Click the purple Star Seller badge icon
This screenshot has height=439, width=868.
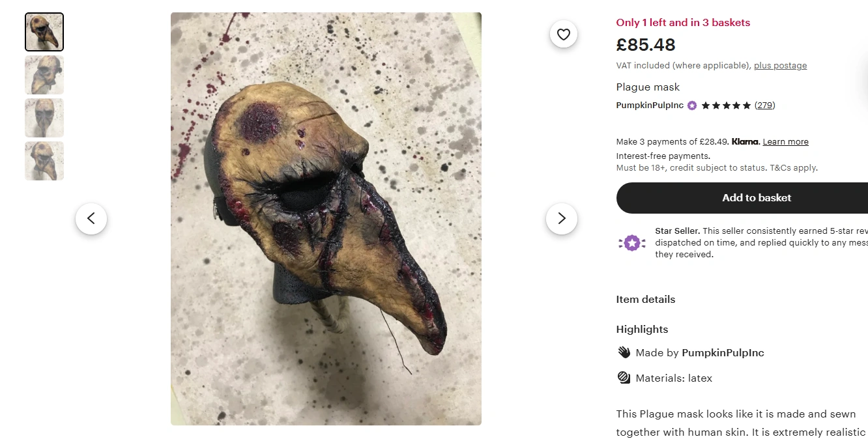pyautogui.click(x=691, y=106)
